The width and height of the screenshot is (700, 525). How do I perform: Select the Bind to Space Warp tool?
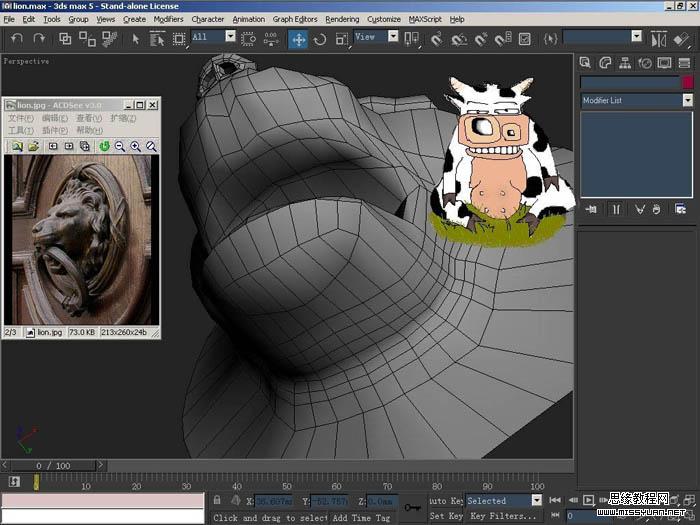(x=109, y=39)
